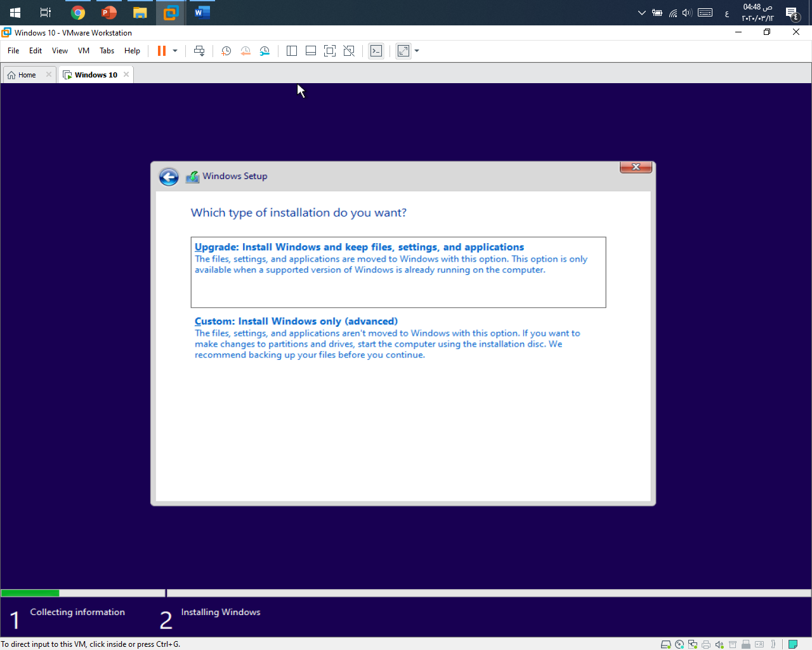This screenshot has height=650, width=812.
Task: Click the USB device status bar icon
Action: [746, 644]
